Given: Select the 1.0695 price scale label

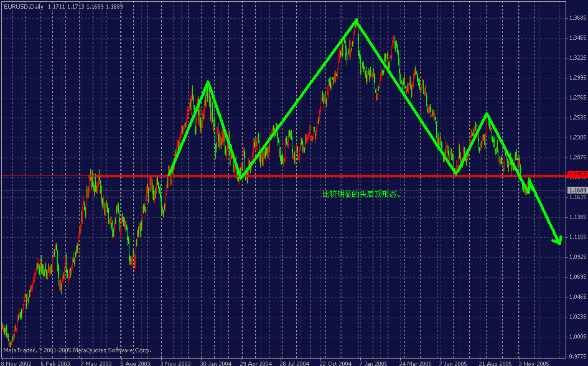Looking at the screenshot, I should pyautogui.click(x=577, y=277).
